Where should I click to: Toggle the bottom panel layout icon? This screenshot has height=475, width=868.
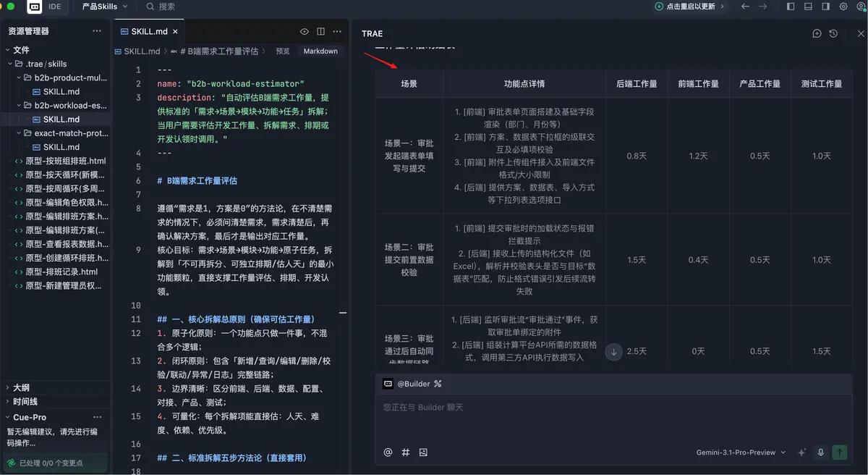coord(808,7)
